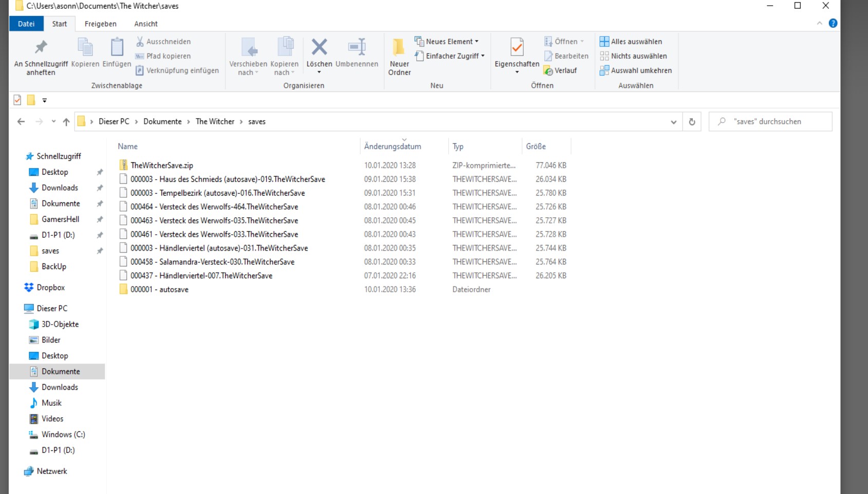Click Verknüpfung einfügen command

(177, 70)
